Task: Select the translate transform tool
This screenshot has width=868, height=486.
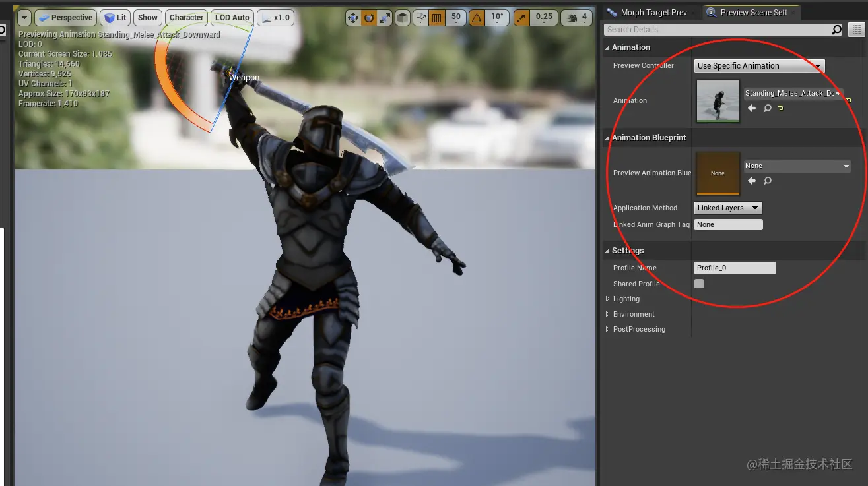Action: tap(354, 18)
